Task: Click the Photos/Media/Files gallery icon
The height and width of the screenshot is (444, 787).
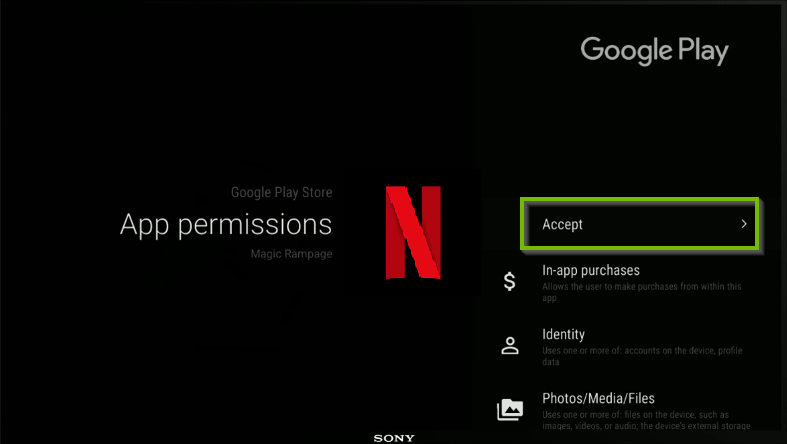Action: click(510, 409)
